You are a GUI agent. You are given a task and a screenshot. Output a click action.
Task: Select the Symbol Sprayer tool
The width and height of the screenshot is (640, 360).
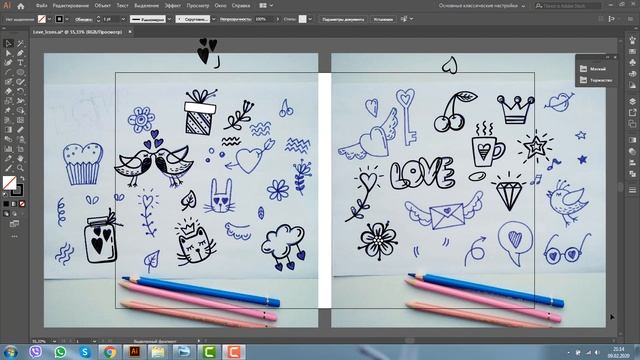pos(20,139)
